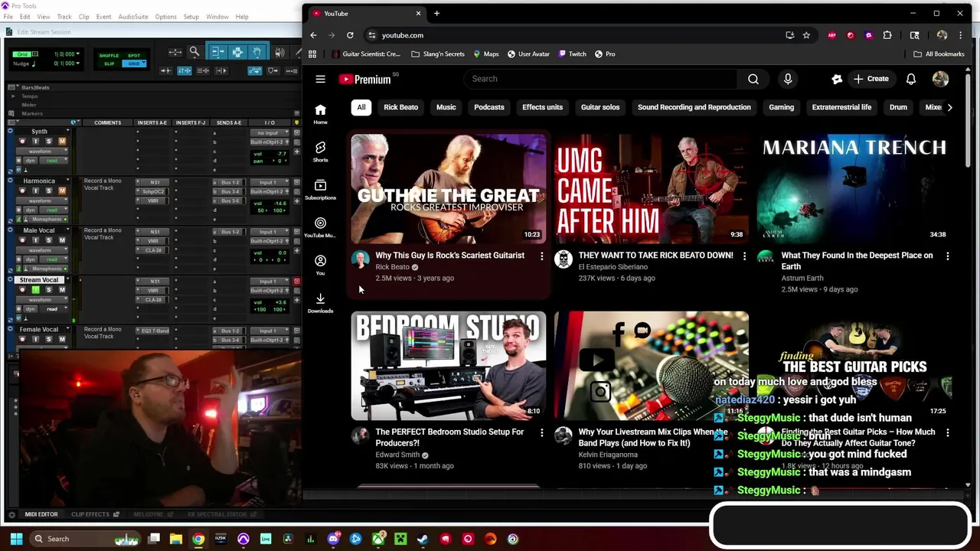Unmute the Synth track

pos(62,142)
